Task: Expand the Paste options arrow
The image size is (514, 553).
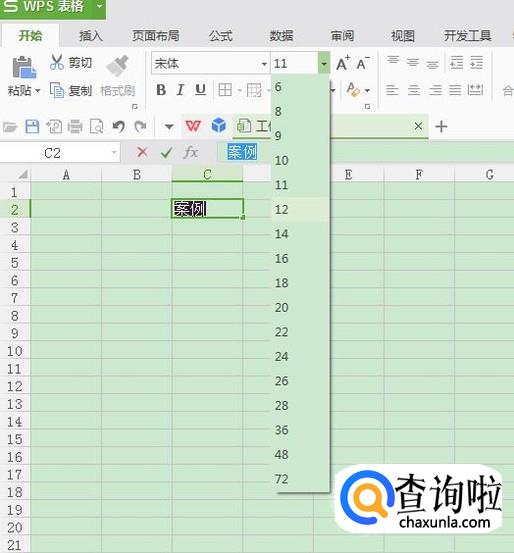Action: 37,91
